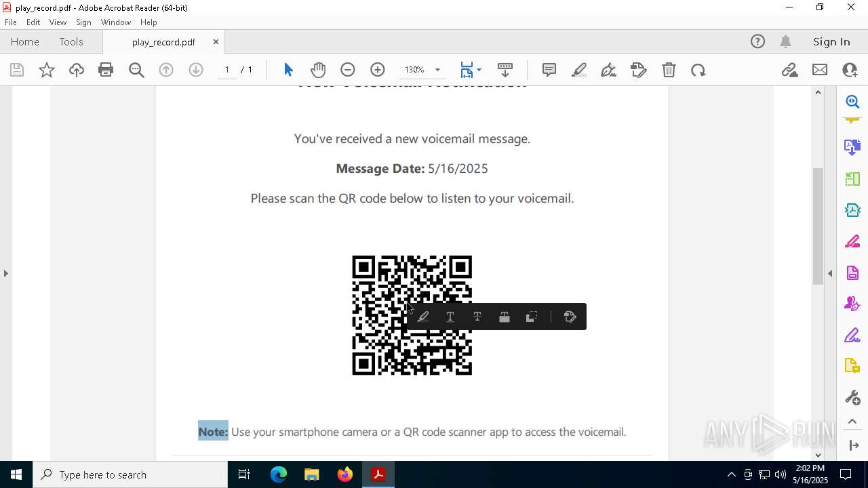This screenshot has height=488, width=868.
Task: Open Organize Pages in right pane
Action: [852, 179]
